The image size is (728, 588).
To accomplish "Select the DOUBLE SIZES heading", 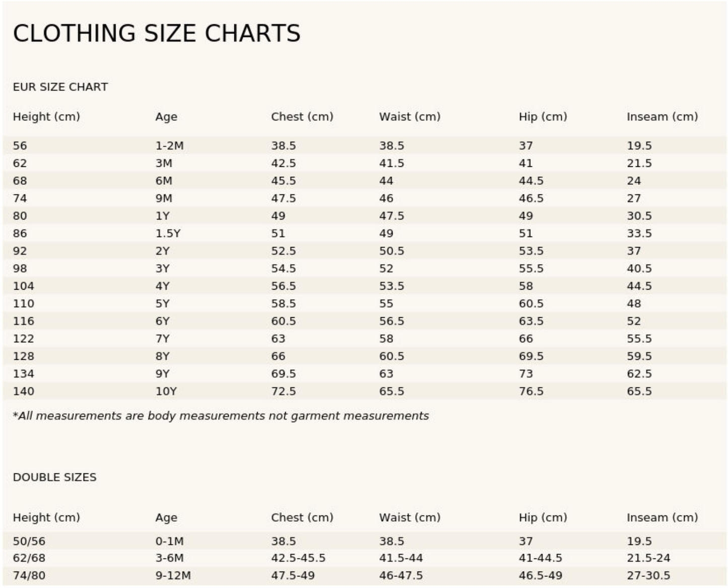I will click(x=54, y=478).
